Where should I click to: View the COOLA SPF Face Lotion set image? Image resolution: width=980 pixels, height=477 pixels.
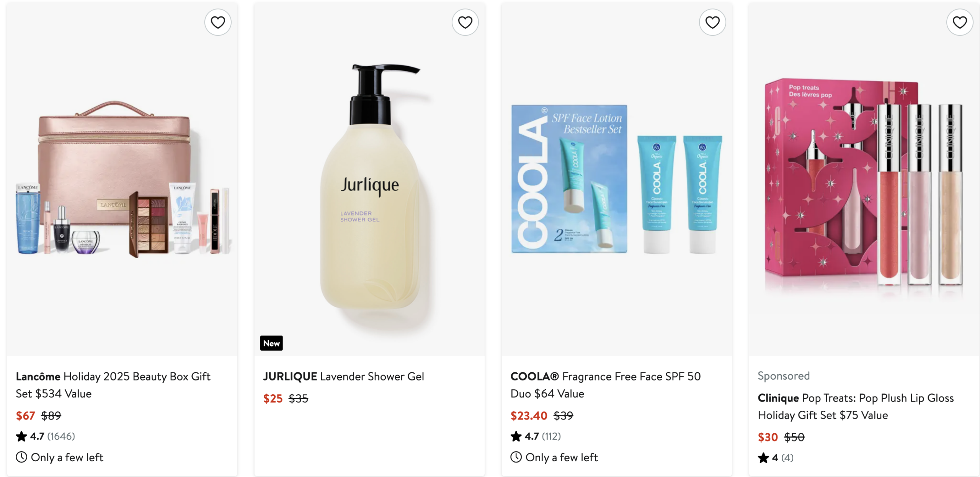pyautogui.click(x=617, y=179)
